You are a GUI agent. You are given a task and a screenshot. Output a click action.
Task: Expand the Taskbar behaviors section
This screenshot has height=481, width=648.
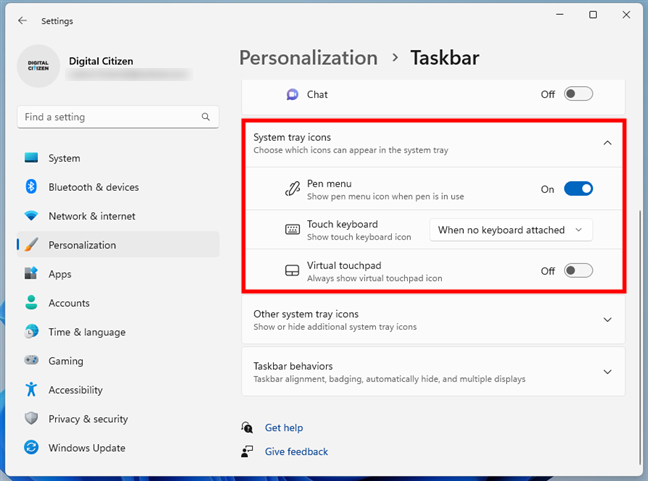coord(607,372)
